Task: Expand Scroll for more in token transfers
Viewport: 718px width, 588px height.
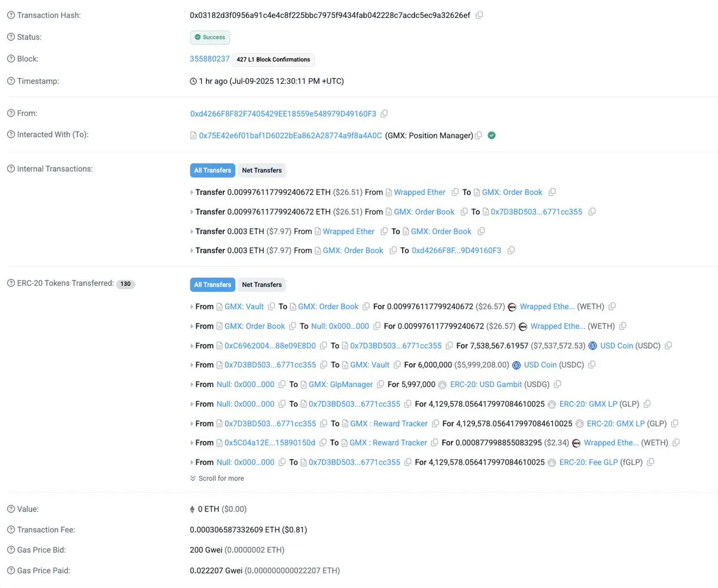Action: (217, 479)
